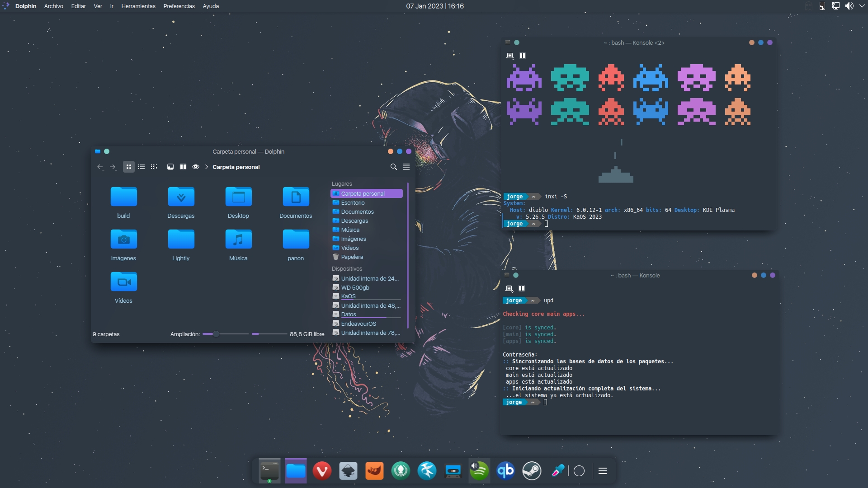This screenshot has width=868, height=488.
Task: Select the Descargas folder icon
Action: 181,197
